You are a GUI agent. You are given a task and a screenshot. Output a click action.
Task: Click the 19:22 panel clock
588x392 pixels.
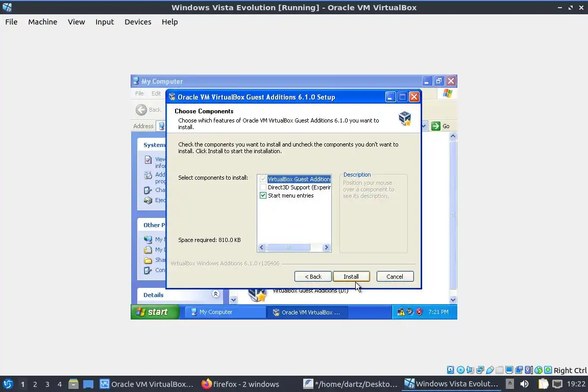pos(576,384)
